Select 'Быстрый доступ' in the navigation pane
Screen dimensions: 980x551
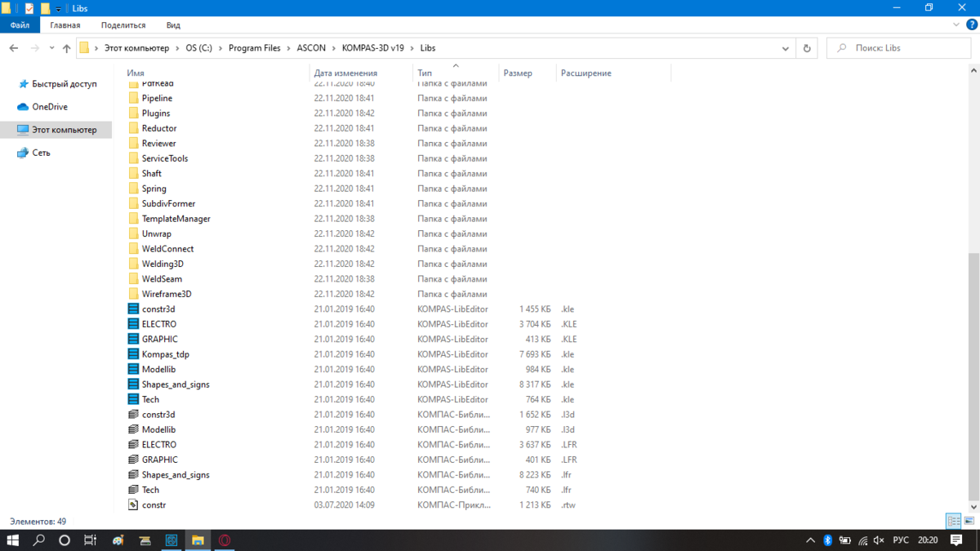pyautogui.click(x=65, y=84)
